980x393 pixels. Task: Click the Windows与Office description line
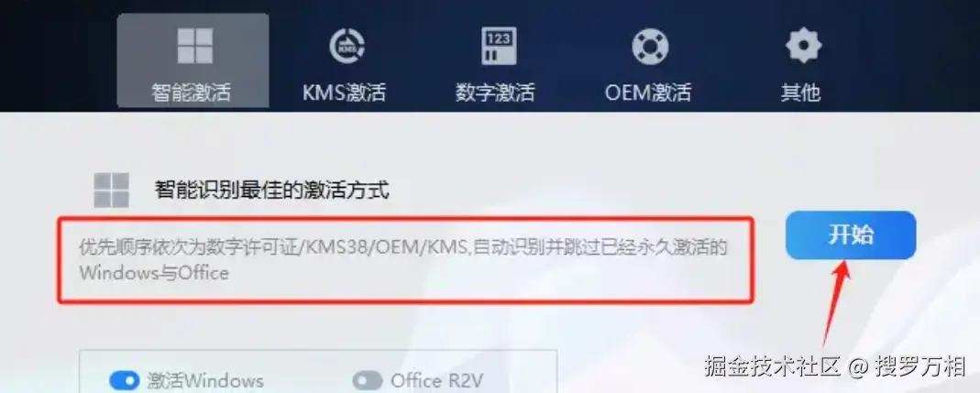click(x=154, y=273)
